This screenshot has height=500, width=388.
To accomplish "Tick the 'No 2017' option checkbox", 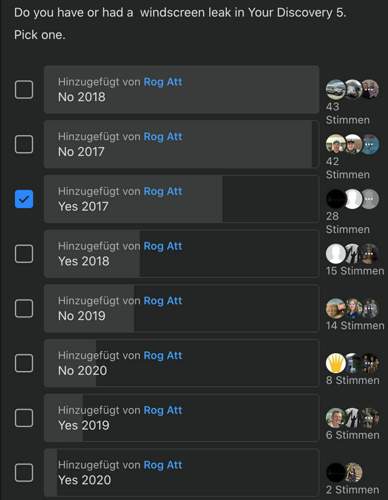I will [24, 144].
